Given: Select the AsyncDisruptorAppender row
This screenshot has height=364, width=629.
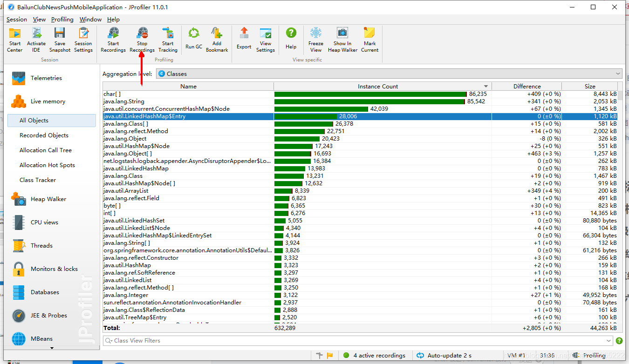Looking at the screenshot, I should click(x=360, y=161).
